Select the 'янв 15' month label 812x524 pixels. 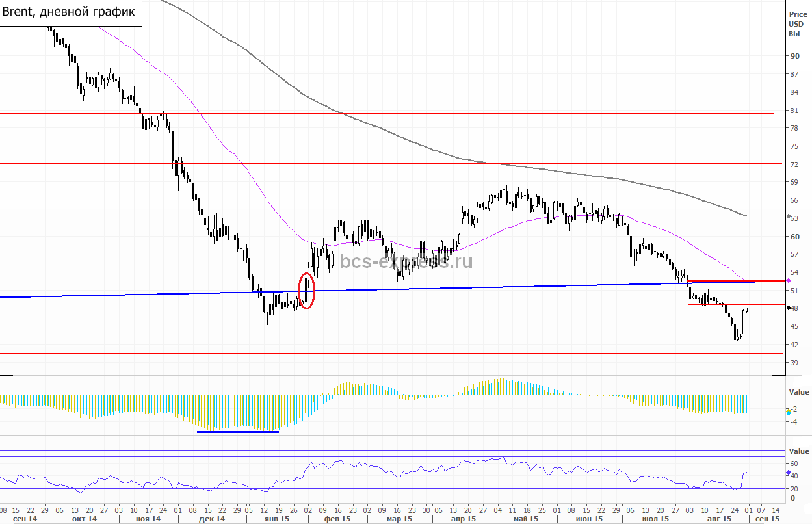click(275, 519)
